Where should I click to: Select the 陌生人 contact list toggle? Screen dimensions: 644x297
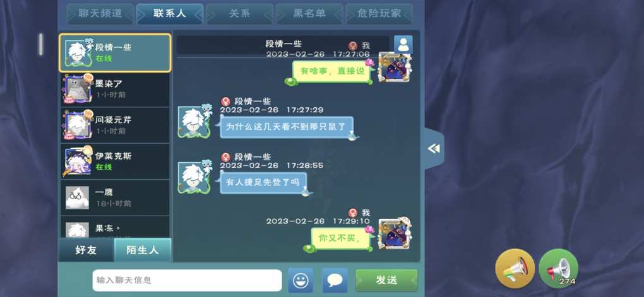coord(143,250)
